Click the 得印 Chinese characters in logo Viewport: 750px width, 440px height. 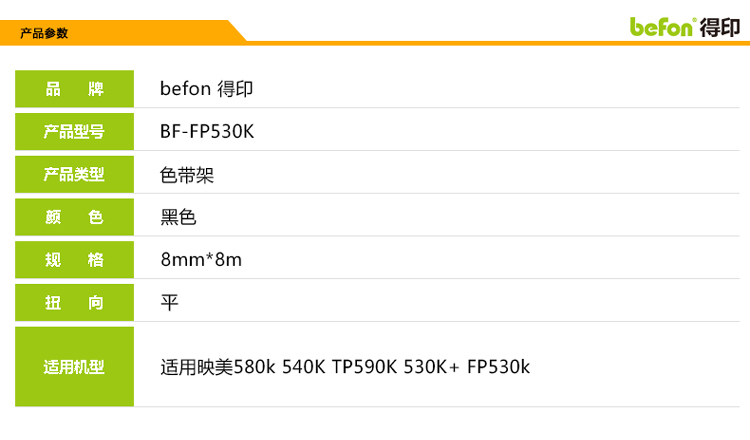click(720, 27)
